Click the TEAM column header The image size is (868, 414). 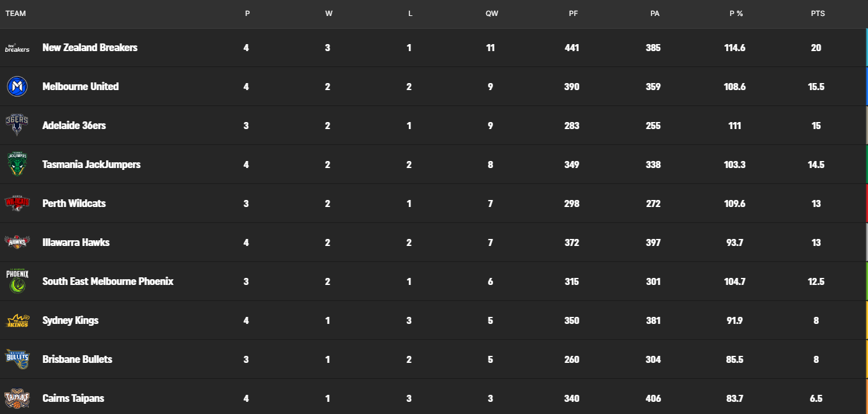15,13
